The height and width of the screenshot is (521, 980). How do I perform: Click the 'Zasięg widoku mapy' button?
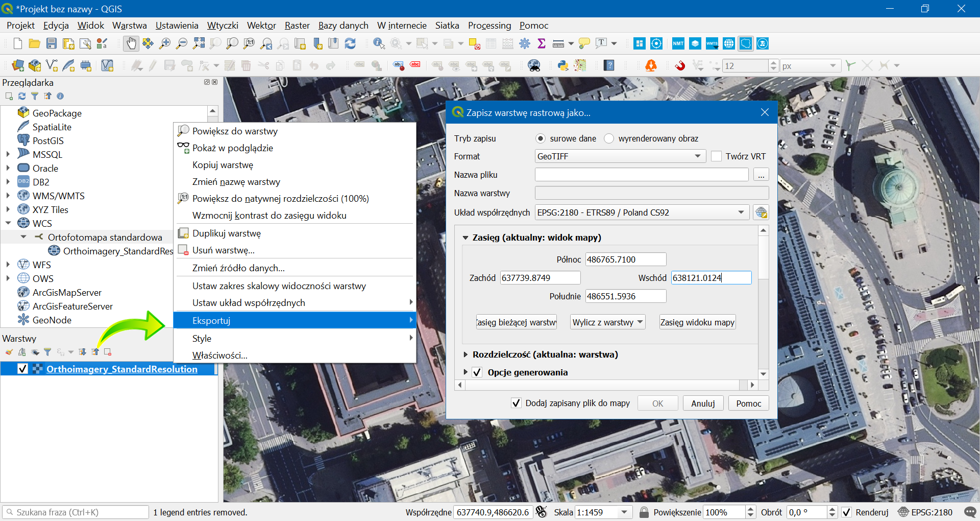pos(697,322)
